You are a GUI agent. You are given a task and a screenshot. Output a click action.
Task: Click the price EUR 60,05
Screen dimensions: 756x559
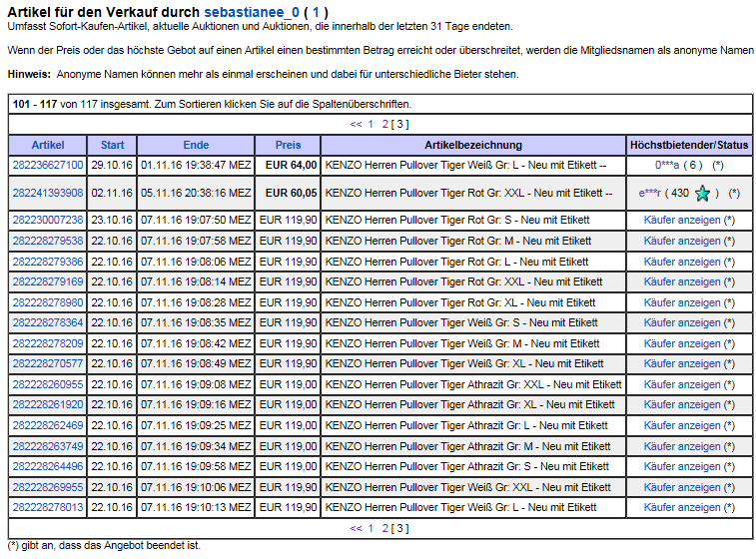(x=292, y=194)
